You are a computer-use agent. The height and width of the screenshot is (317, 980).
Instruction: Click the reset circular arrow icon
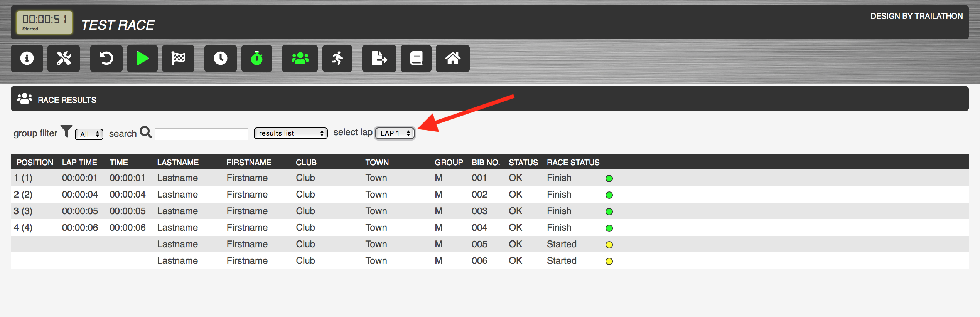(106, 59)
